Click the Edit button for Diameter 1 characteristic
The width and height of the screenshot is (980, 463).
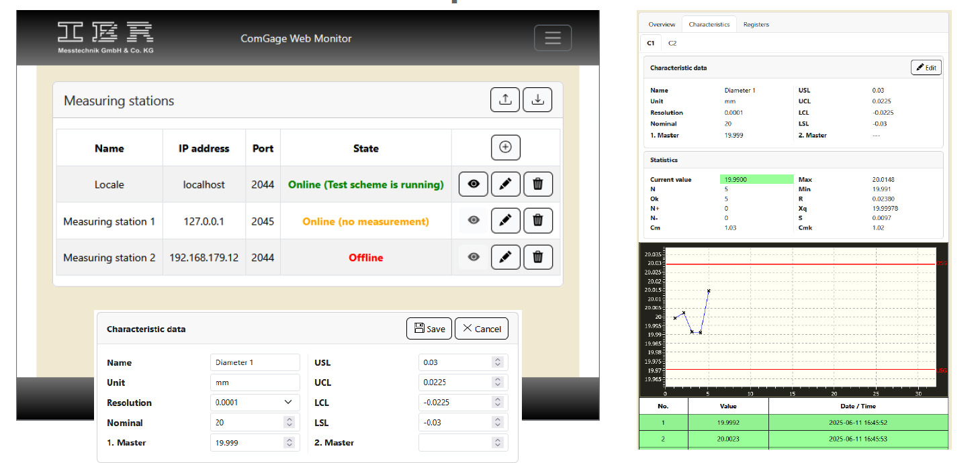click(x=926, y=67)
